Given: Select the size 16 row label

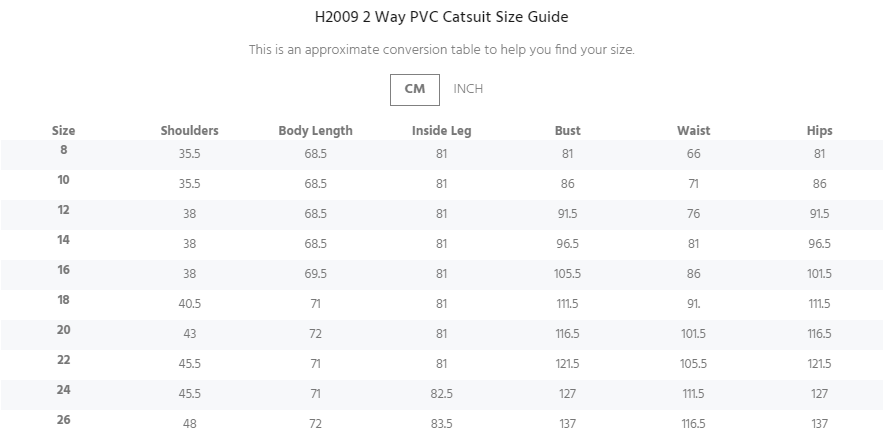Looking at the screenshot, I should (x=64, y=270).
